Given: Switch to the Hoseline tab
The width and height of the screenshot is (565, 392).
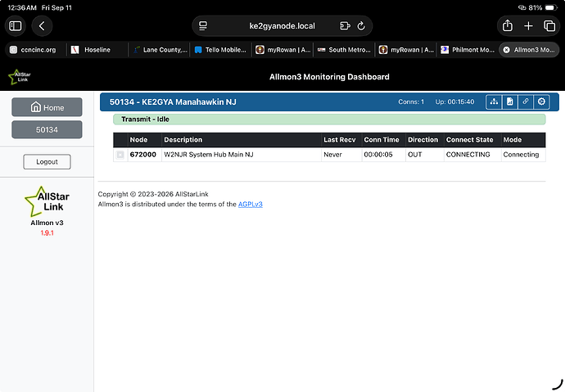Looking at the screenshot, I should [97, 50].
